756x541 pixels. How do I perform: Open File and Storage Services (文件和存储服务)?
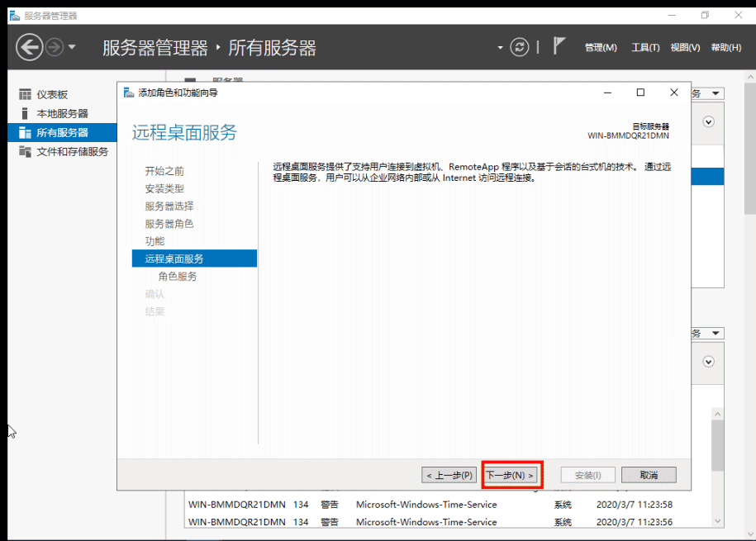click(72, 151)
